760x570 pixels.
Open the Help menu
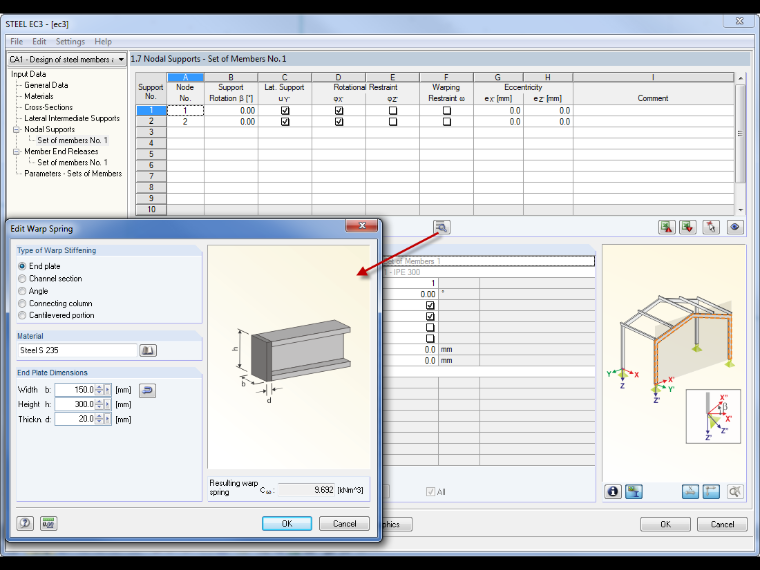point(103,42)
